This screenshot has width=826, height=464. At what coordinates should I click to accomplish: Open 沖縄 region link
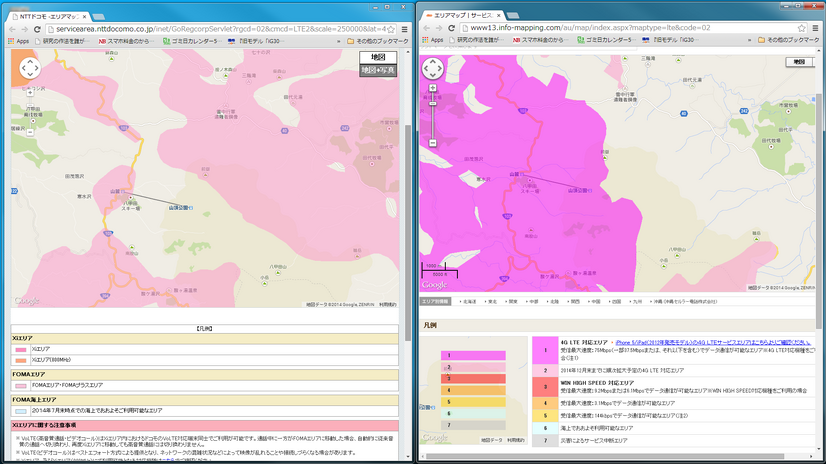(684, 302)
